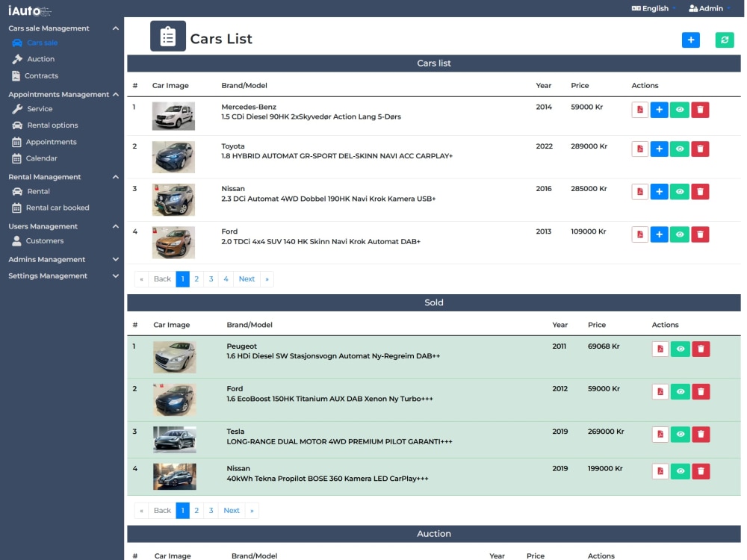747x560 pixels.
Task: View sold Nissan 2019 via eye icon
Action: click(x=681, y=471)
